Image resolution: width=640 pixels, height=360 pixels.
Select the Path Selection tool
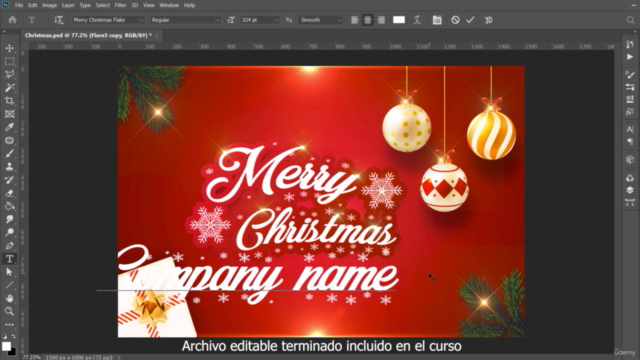[x=9, y=272]
